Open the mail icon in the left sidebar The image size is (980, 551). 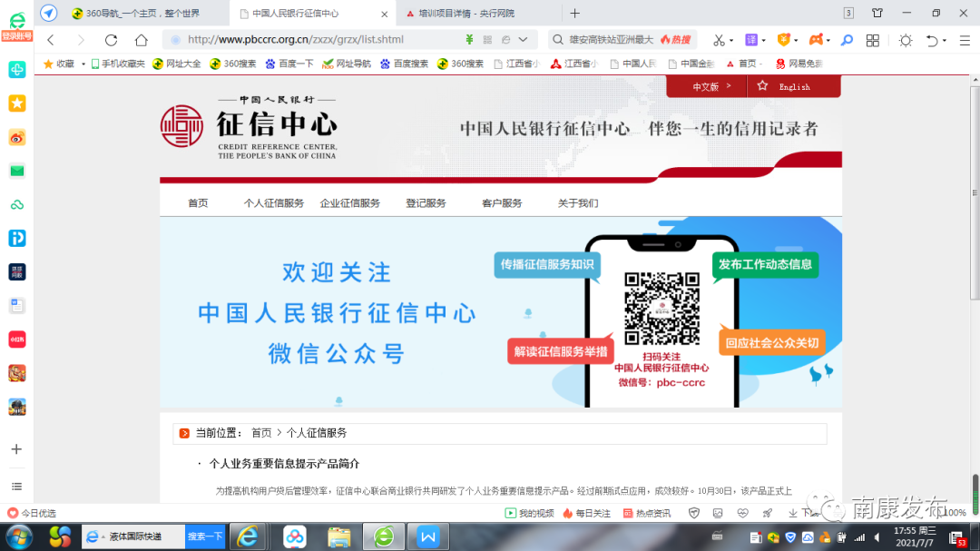[x=16, y=171]
